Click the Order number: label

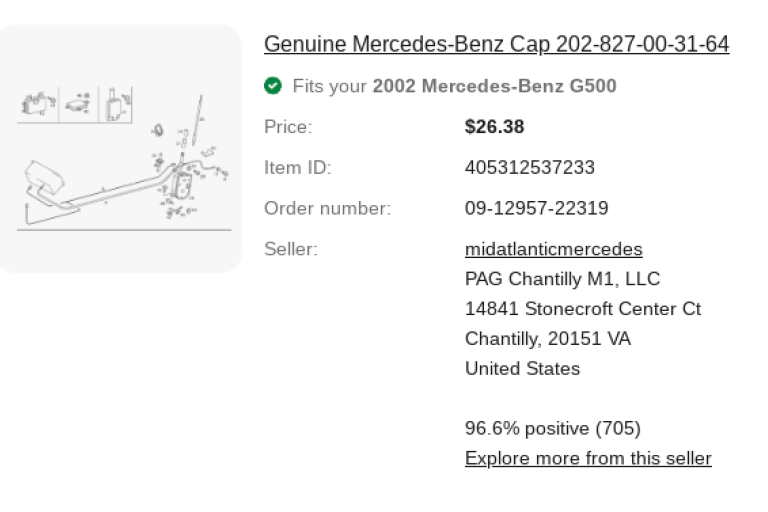click(327, 208)
